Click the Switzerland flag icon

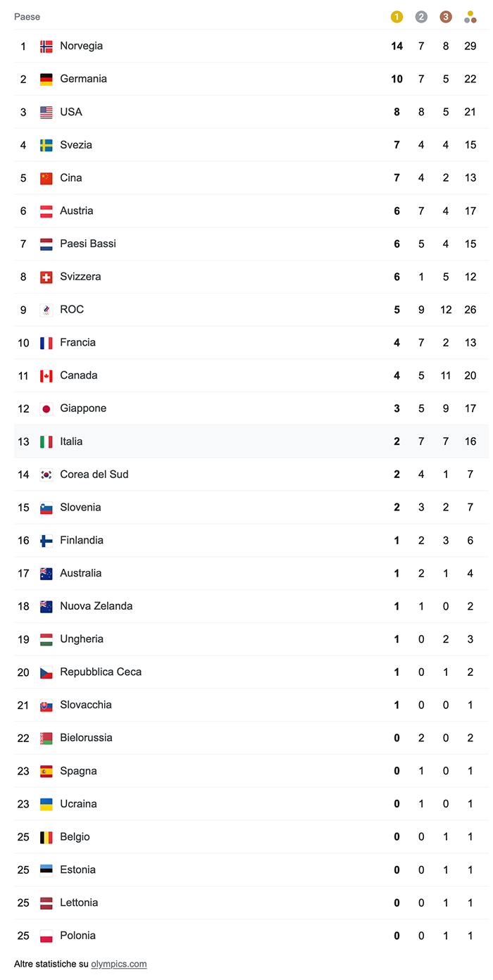(46, 277)
